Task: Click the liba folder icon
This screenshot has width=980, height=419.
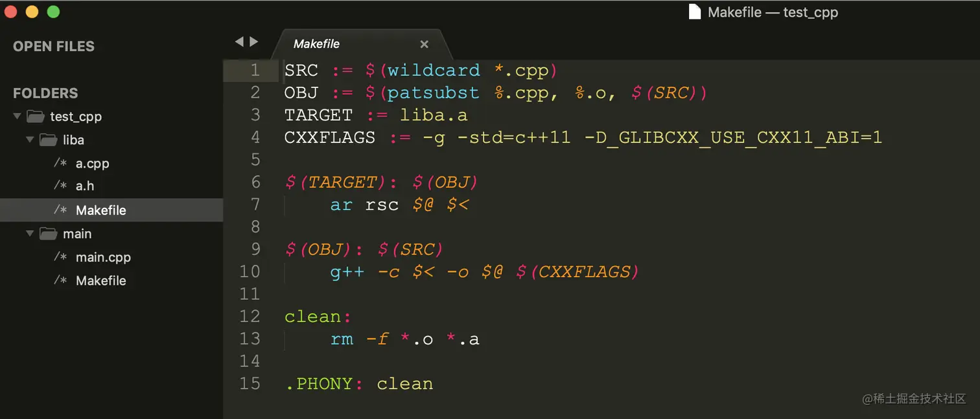Action: (48, 140)
